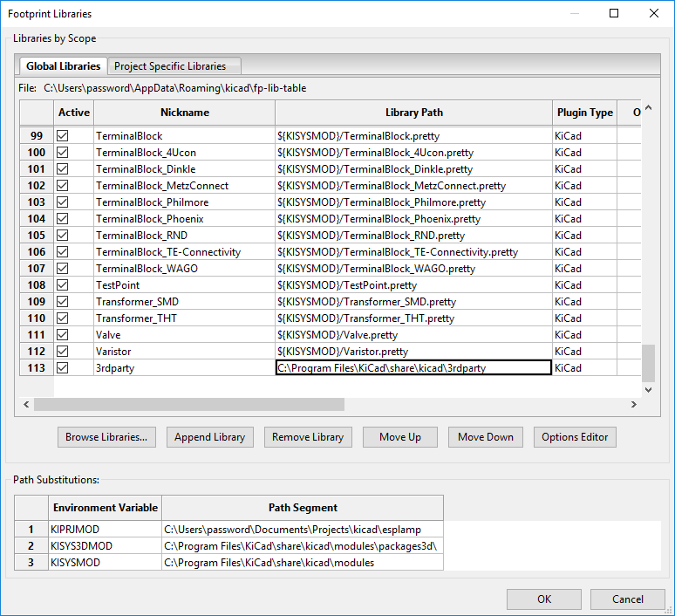Select KIPRJMOD environment variable cell
Screen dimensions: 675x616
[x=105, y=530]
